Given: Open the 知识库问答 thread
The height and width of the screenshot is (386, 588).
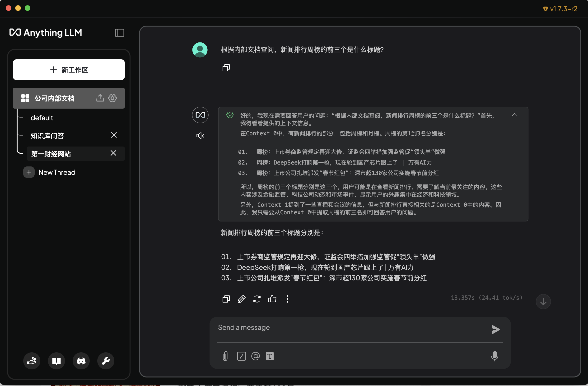Looking at the screenshot, I should pyautogui.click(x=47, y=135).
